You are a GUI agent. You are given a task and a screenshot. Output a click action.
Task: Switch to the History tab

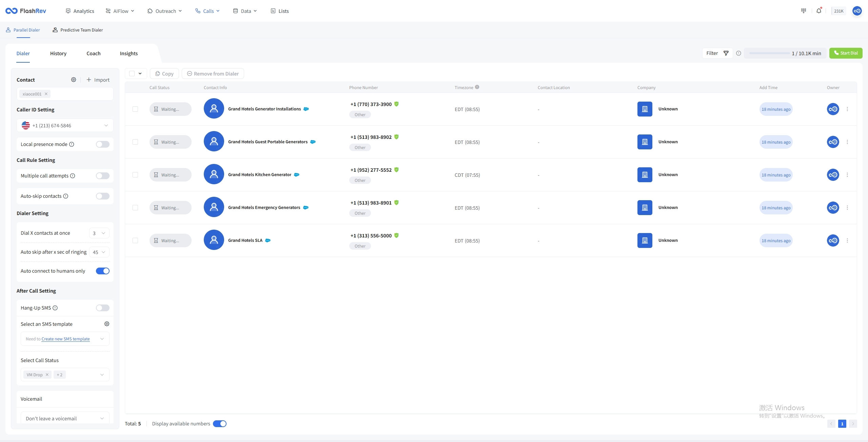pos(58,54)
